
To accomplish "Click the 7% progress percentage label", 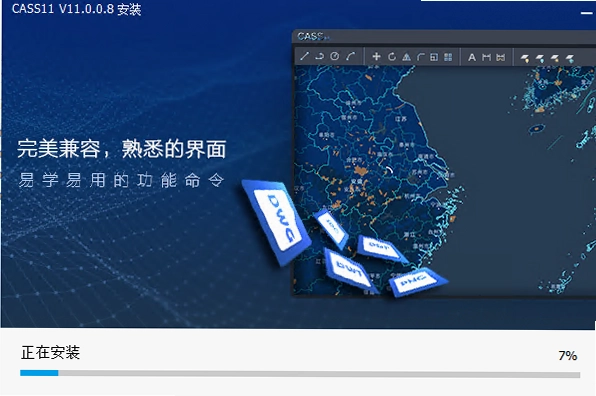I will (x=568, y=356).
